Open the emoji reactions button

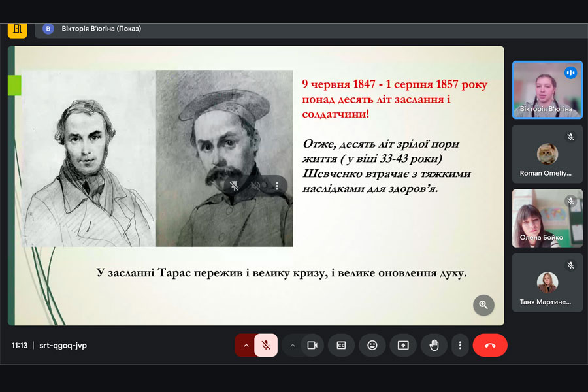click(x=372, y=345)
